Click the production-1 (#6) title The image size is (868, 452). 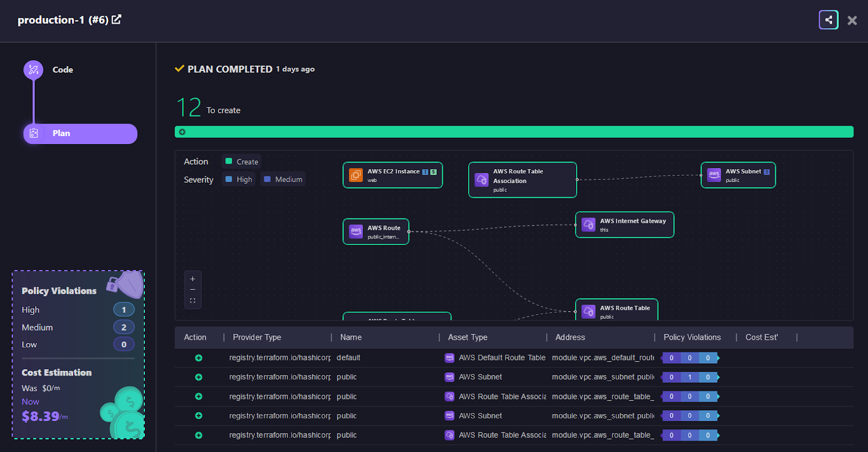pos(63,20)
